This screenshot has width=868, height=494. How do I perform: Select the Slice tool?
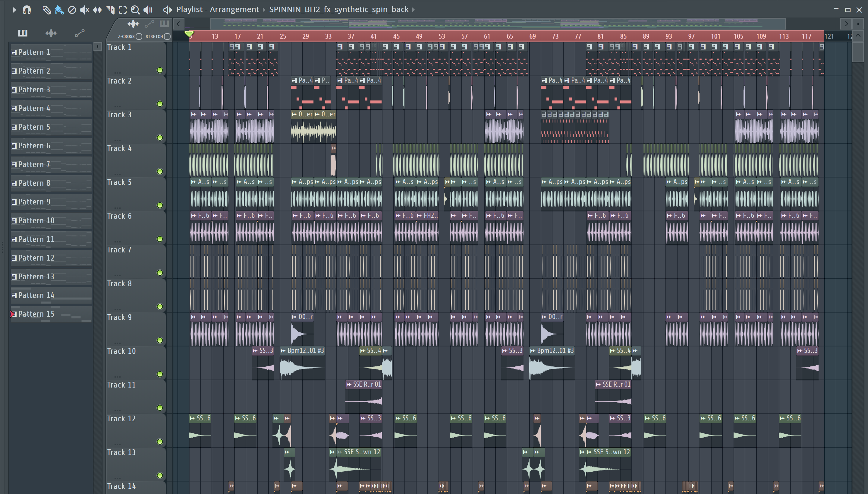pos(110,10)
